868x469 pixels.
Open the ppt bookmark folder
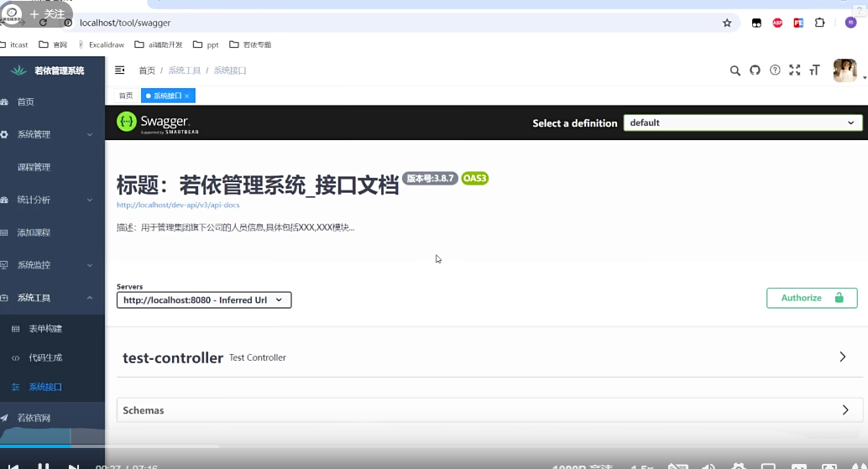coord(206,44)
